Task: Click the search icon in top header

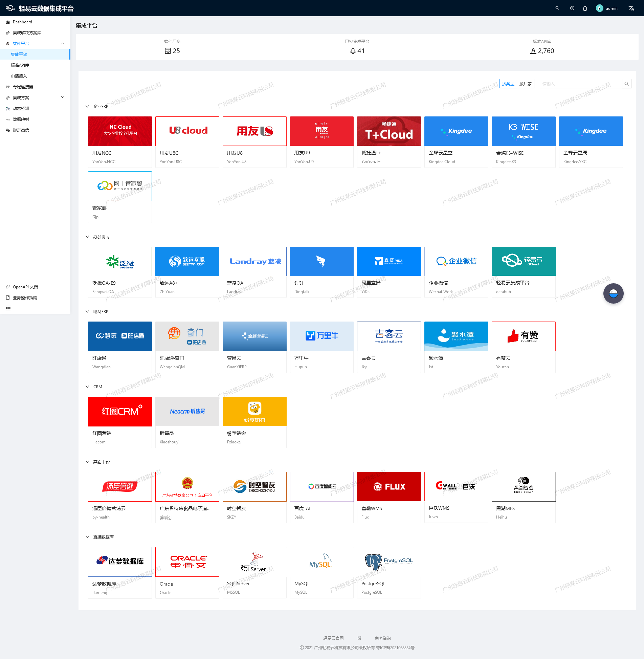Action: click(557, 8)
